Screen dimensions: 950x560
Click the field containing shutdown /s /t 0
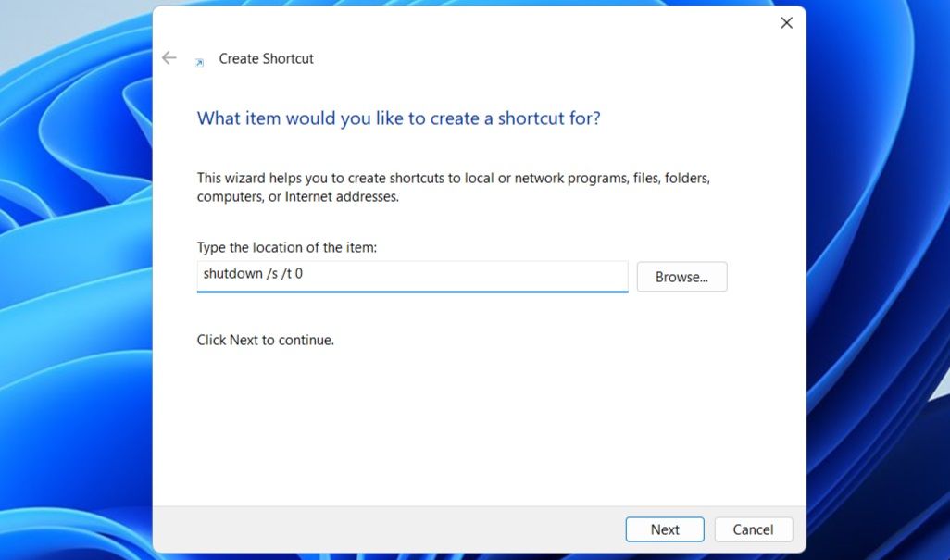[411, 274]
